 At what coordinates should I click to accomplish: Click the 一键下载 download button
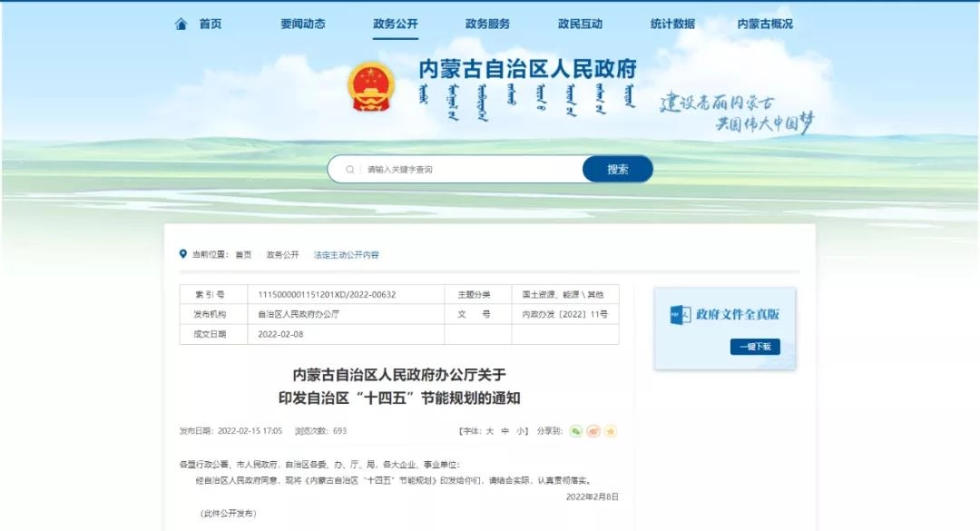click(755, 347)
